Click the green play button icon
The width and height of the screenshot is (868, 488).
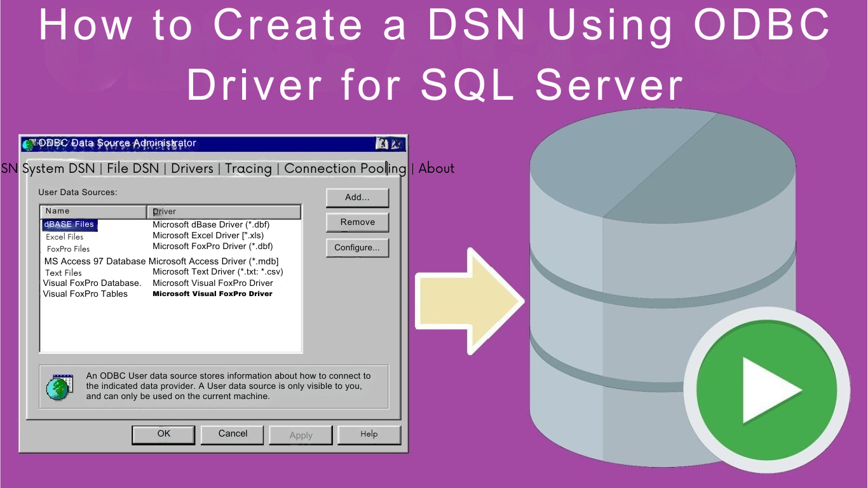[766, 390]
